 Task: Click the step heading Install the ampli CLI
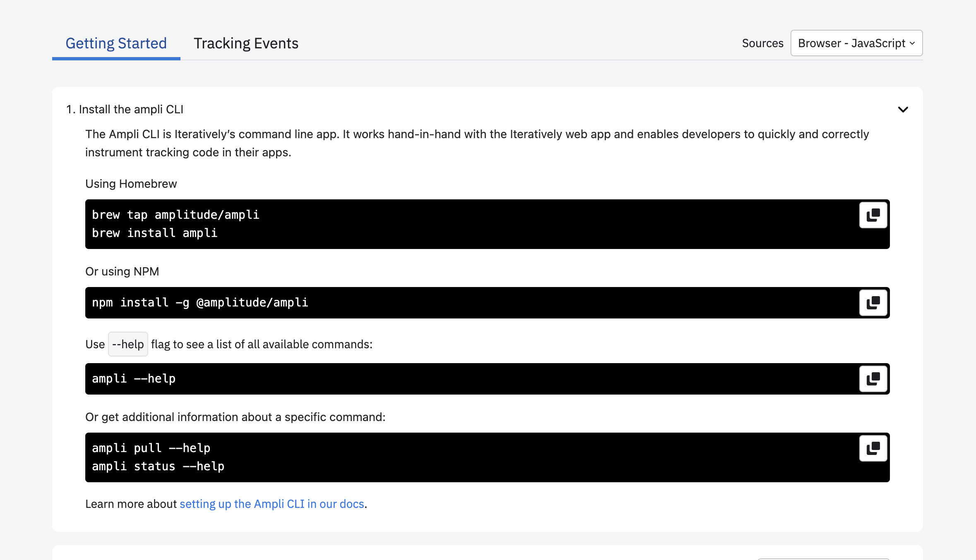point(125,110)
